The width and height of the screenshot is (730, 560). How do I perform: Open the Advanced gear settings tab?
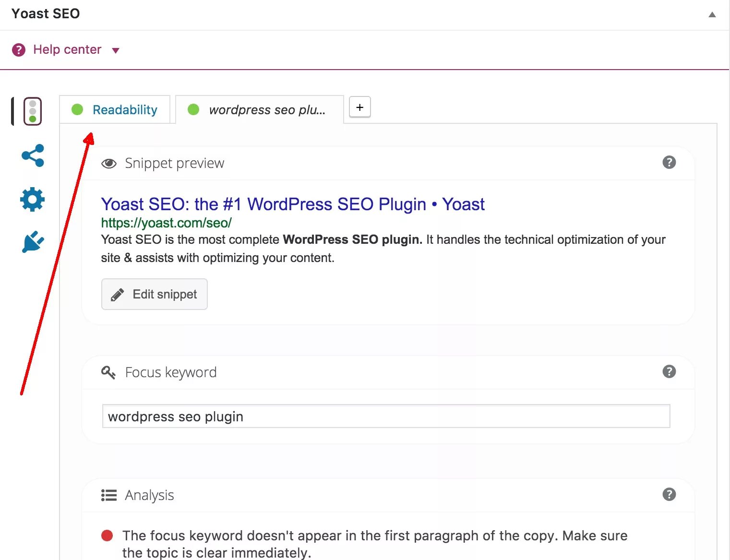pos(33,199)
